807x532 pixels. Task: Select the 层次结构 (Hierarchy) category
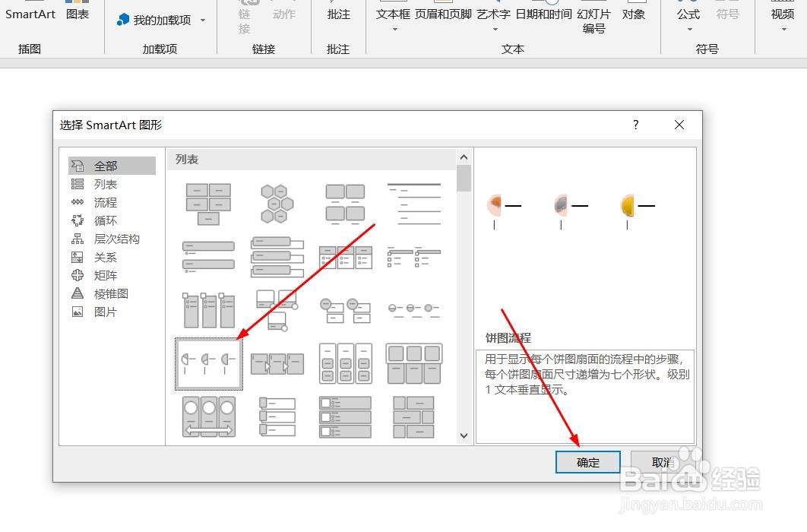click(x=116, y=239)
